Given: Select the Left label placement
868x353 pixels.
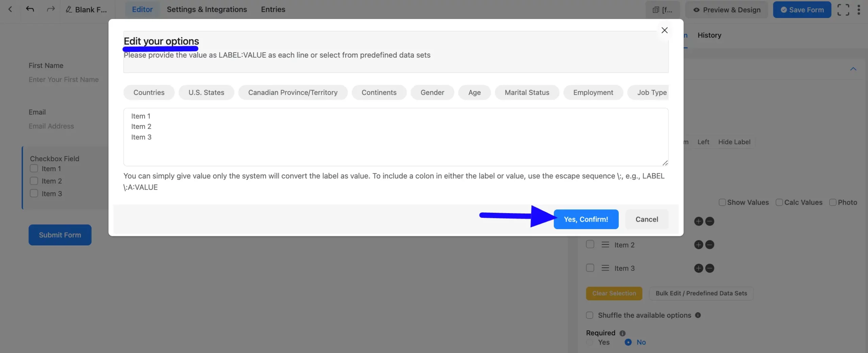Looking at the screenshot, I should point(703,142).
